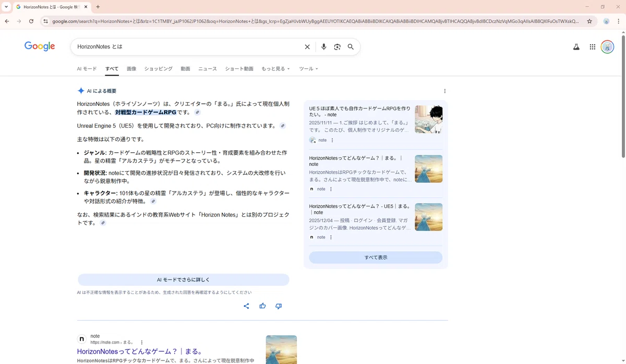Expand ツール dropdown

click(308, 69)
